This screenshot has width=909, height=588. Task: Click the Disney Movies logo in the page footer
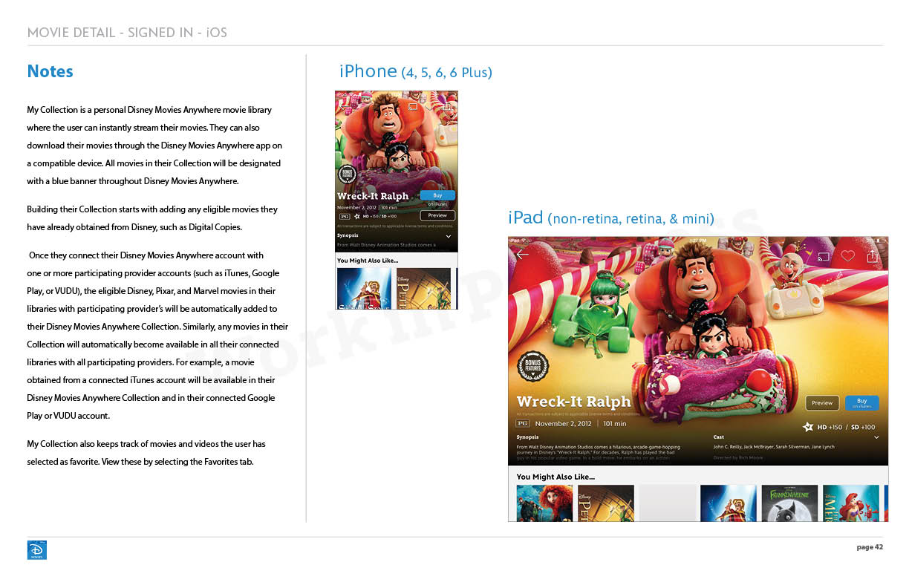[36, 549]
